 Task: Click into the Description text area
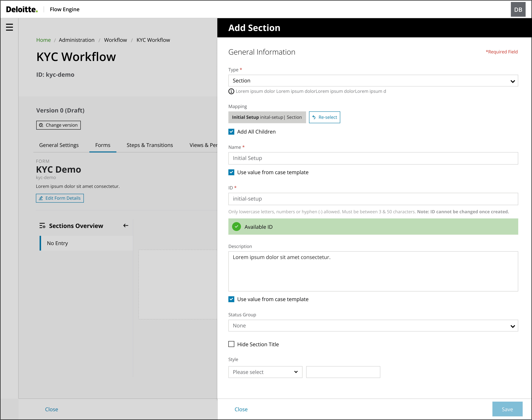(x=373, y=271)
